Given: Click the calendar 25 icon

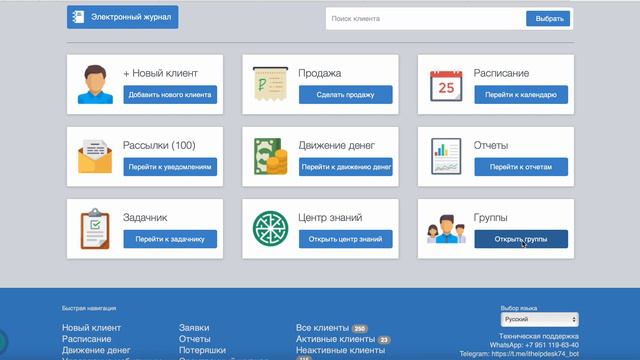Looking at the screenshot, I should click(x=446, y=86).
